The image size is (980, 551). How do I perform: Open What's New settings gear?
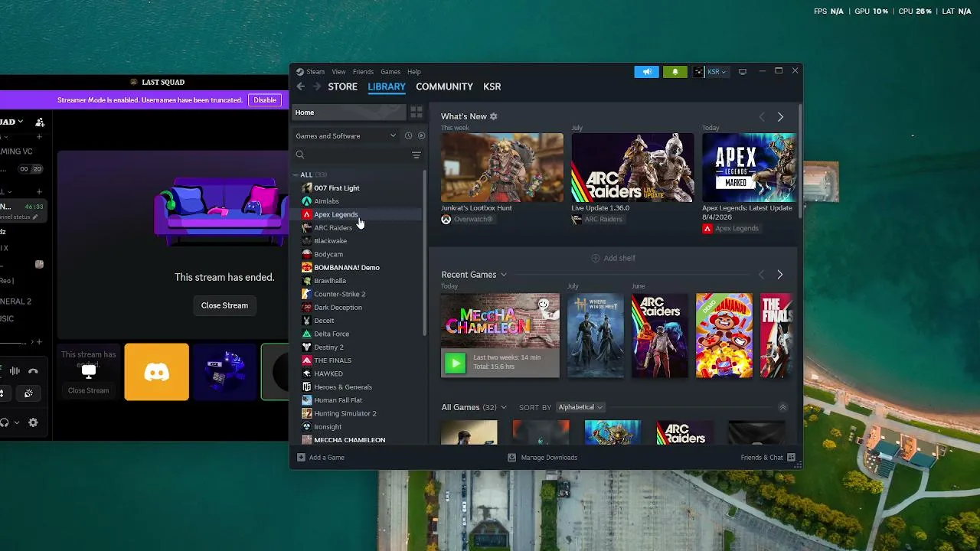point(493,116)
